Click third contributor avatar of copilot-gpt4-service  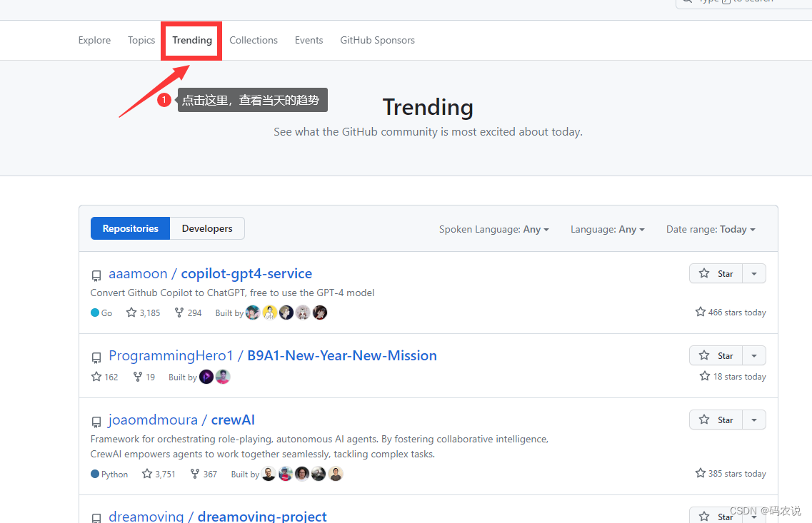[286, 313]
